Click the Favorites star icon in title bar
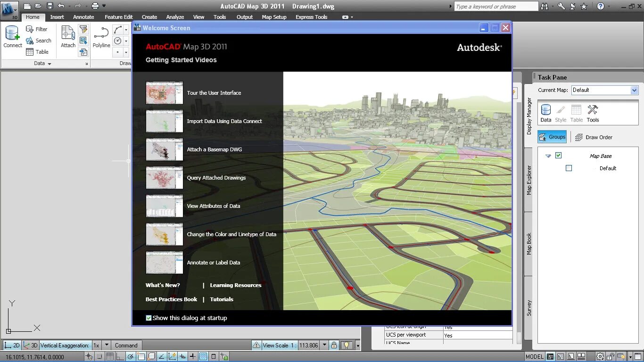The image size is (644, 362). [584, 6]
